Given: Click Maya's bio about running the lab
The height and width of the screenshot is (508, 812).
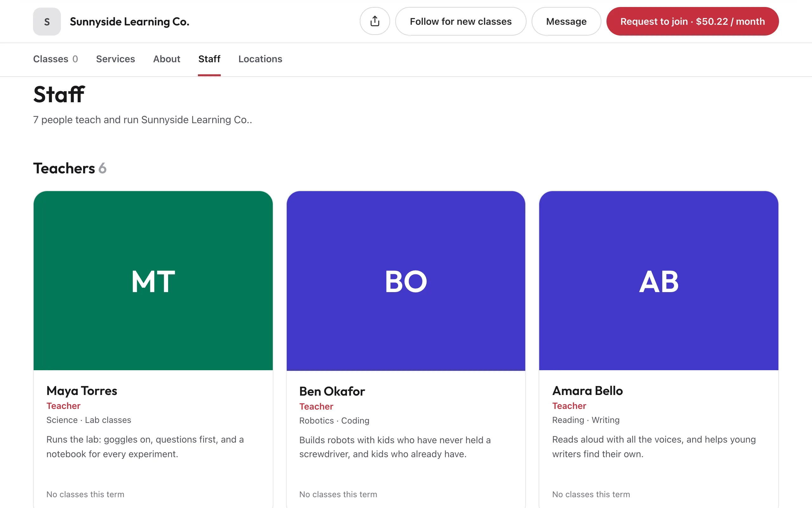Looking at the screenshot, I should coord(145,447).
